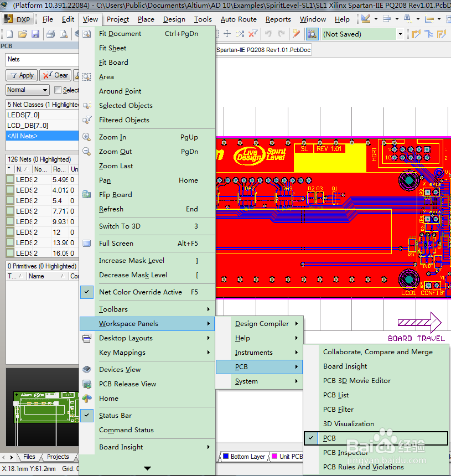Click the Flip Board icon

[87, 194]
